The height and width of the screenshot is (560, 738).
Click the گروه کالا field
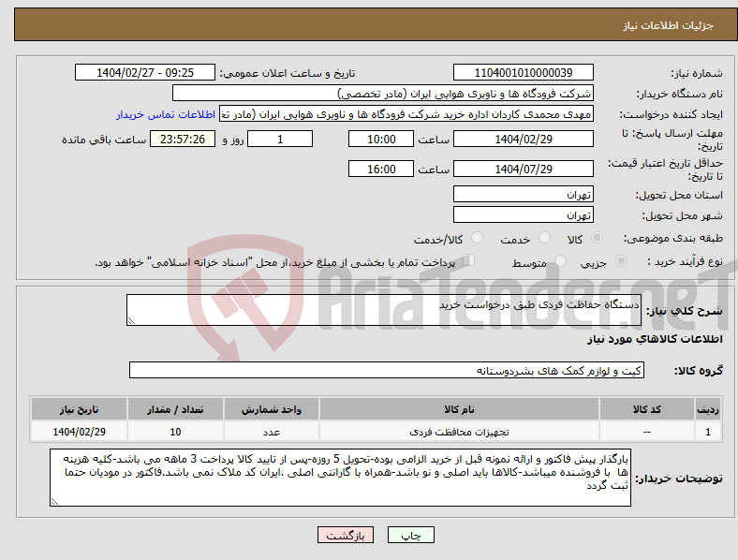tap(387, 370)
